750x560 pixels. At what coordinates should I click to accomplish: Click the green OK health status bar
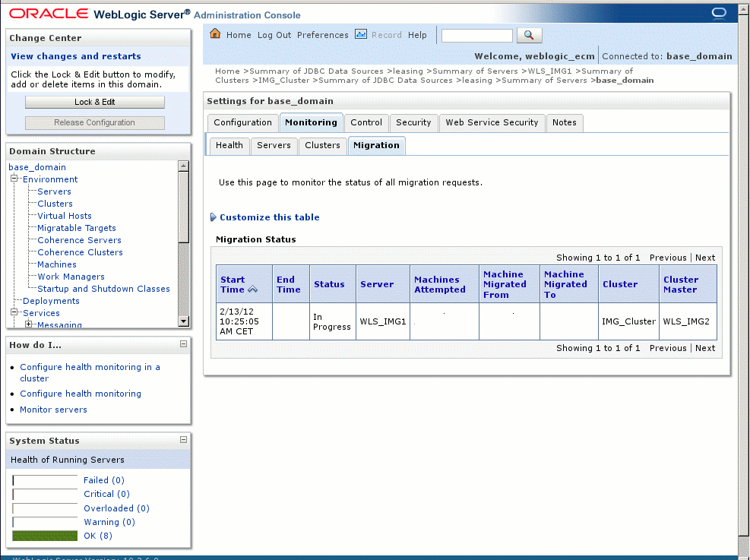tap(44, 536)
